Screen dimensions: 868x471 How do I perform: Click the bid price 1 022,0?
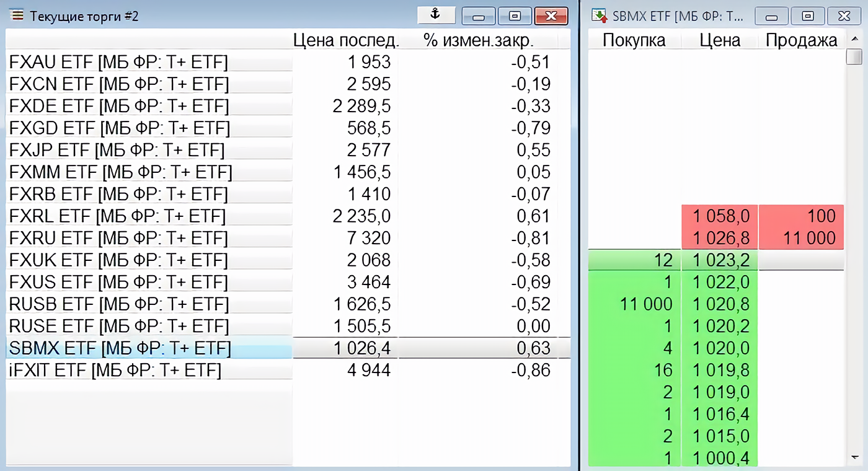pos(721,283)
